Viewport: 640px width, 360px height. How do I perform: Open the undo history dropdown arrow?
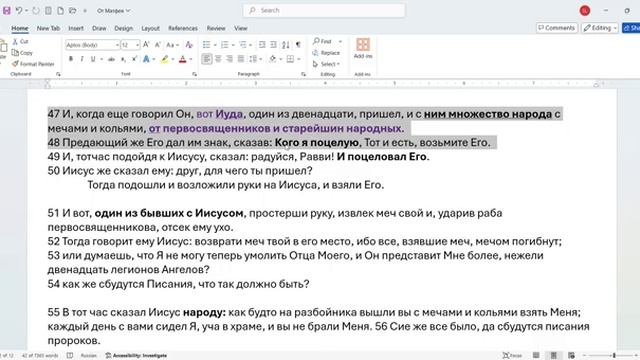click(27, 11)
